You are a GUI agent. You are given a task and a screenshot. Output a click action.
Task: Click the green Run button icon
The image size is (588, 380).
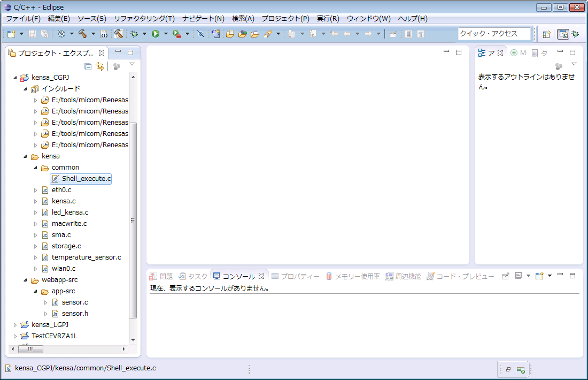(x=155, y=34)
